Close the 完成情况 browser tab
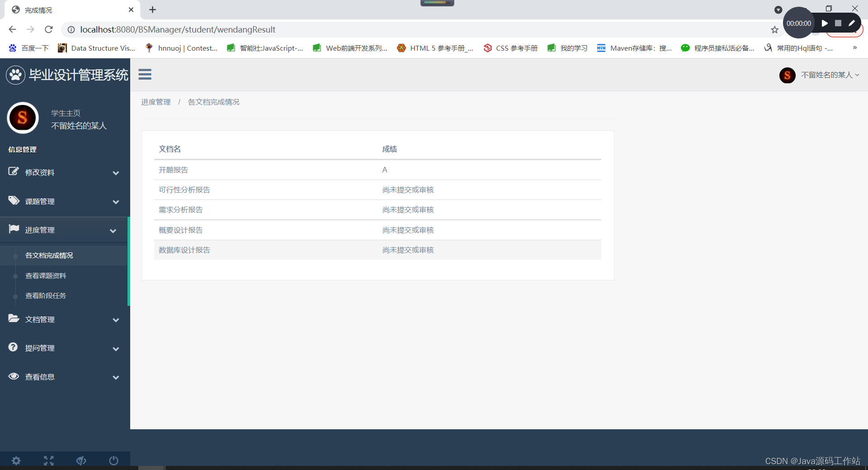 pos(131,9)
